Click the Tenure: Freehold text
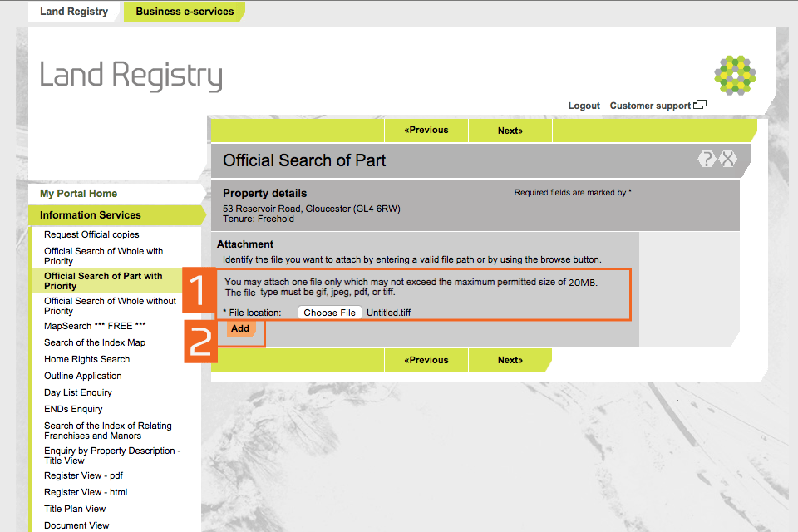The width and height of the screenshot is (798, 532). coord(259,219)
